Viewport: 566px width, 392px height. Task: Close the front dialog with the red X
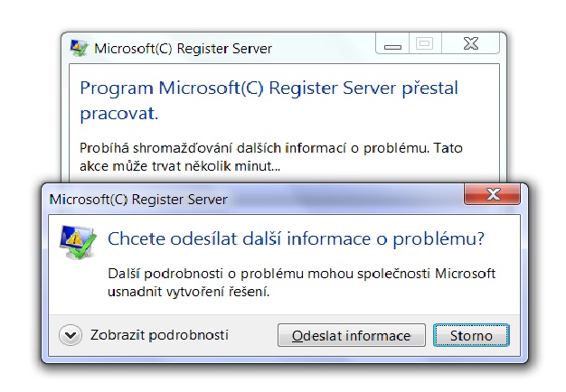[x=491, y=194]
